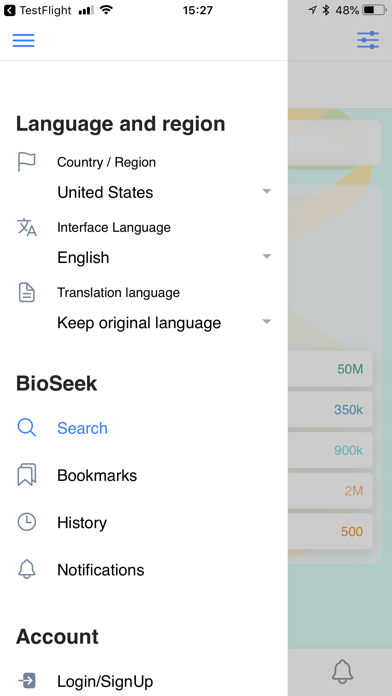The image size is (392, 696).
Task: Click the translate icon beside Interface Language
Action: [x=27, y=227]
